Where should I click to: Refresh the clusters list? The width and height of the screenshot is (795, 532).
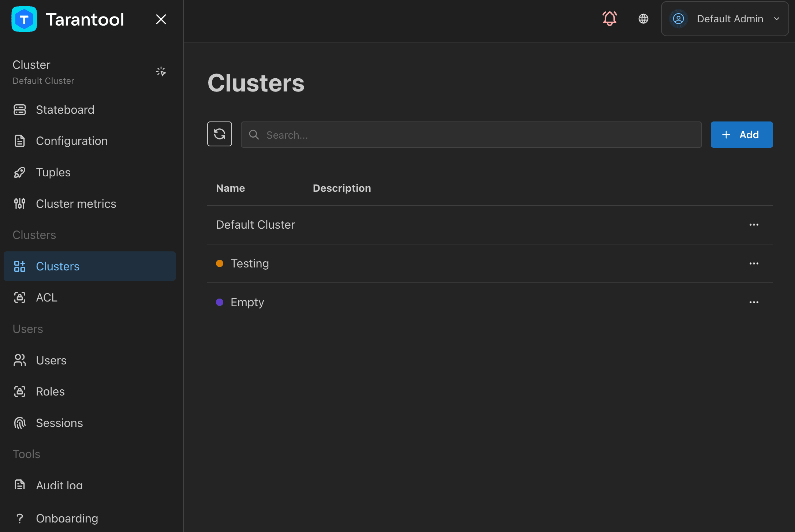(x=220, y=134)
